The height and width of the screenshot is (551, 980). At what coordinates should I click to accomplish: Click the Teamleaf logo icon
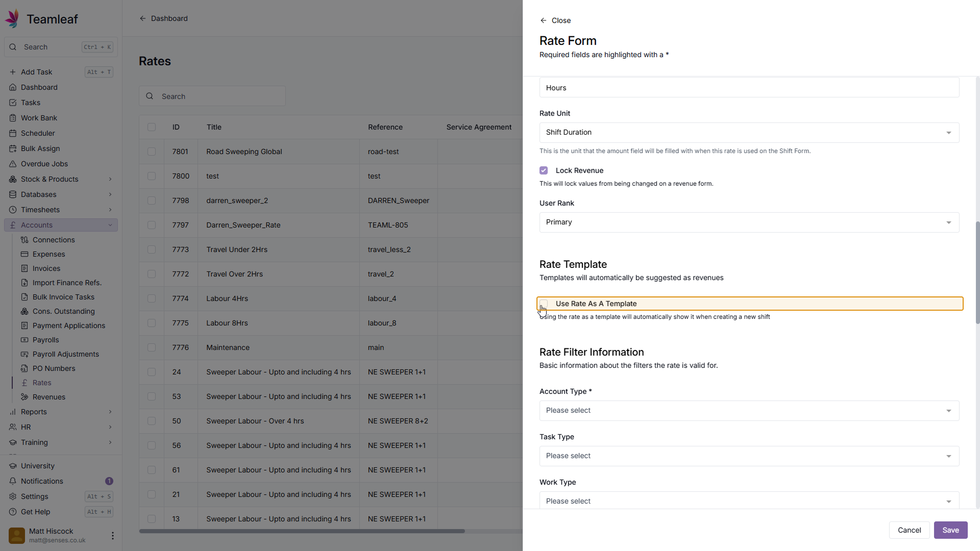[x=13, y=19]
